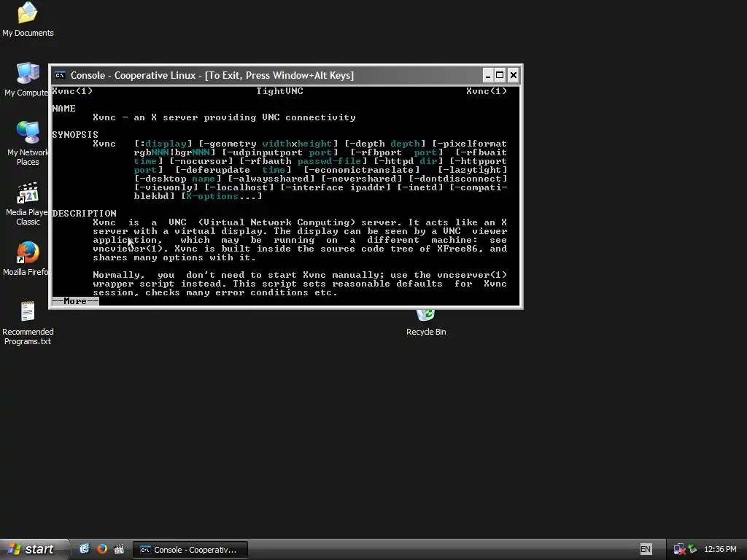The width and height of the screenshot is (747, 560).
Task: Click the [-viewonly] option text
Action: tap(166, 187)
